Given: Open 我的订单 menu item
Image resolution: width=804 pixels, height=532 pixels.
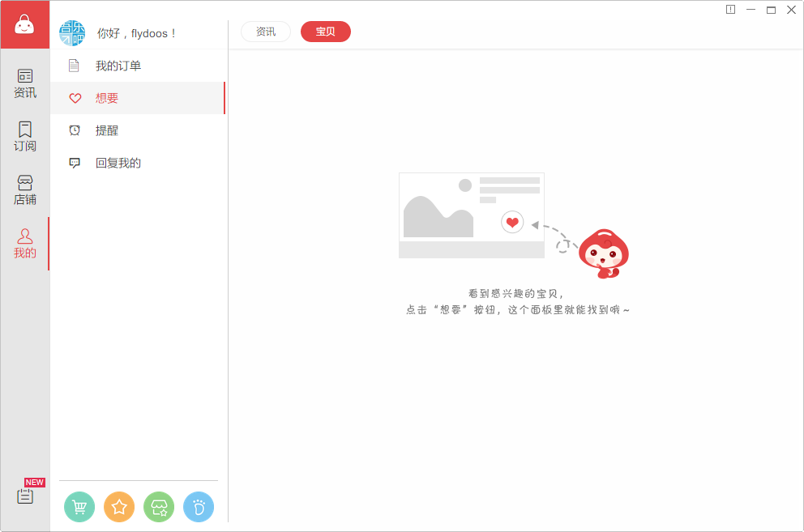Looking at the screenshot, I should pos(138,66).
